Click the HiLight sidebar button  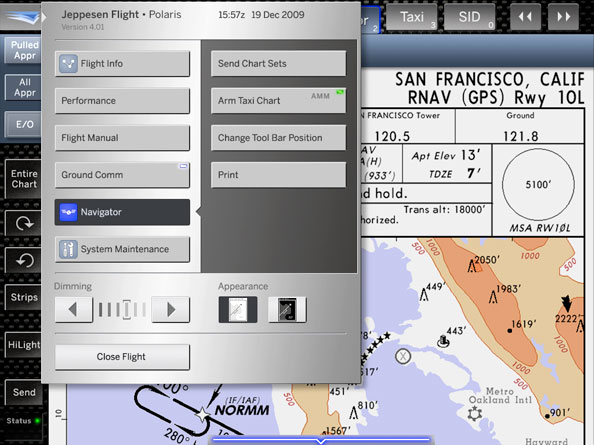pyautogui.click(x=23, y=345)
